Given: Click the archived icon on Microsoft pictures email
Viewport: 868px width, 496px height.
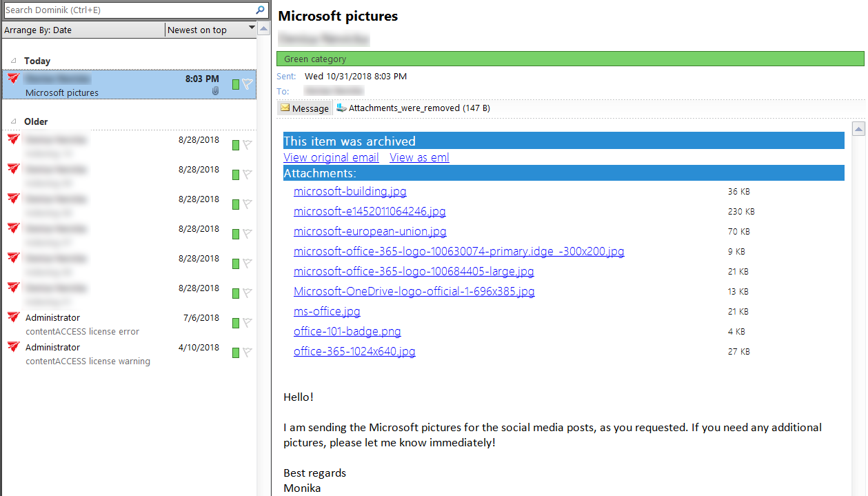Looking at the screenshot, I should (13, 79).
